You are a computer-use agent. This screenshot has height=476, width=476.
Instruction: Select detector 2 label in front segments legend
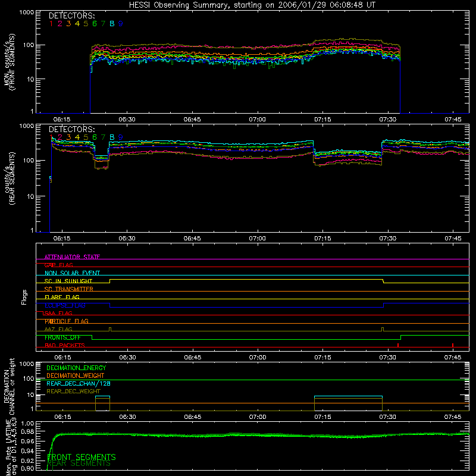tap(60, 24)
